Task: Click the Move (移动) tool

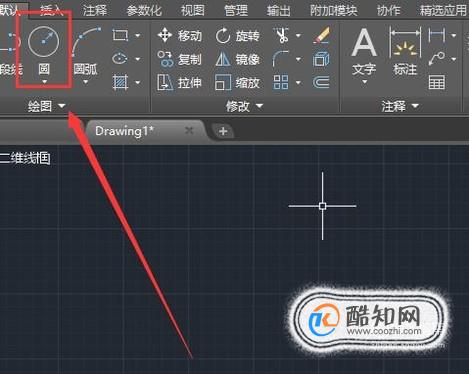Action: click(x=180, y=35)
